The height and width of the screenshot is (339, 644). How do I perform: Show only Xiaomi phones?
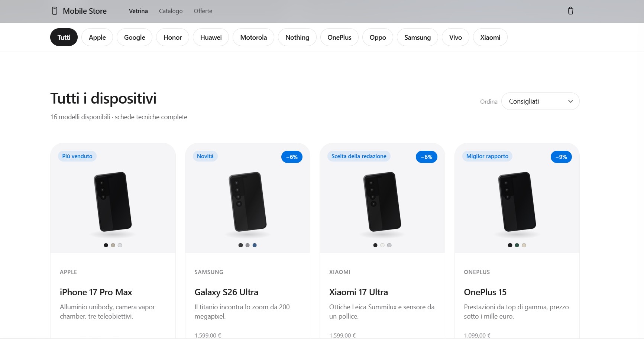pyautogui.click(x=490, y=37)
